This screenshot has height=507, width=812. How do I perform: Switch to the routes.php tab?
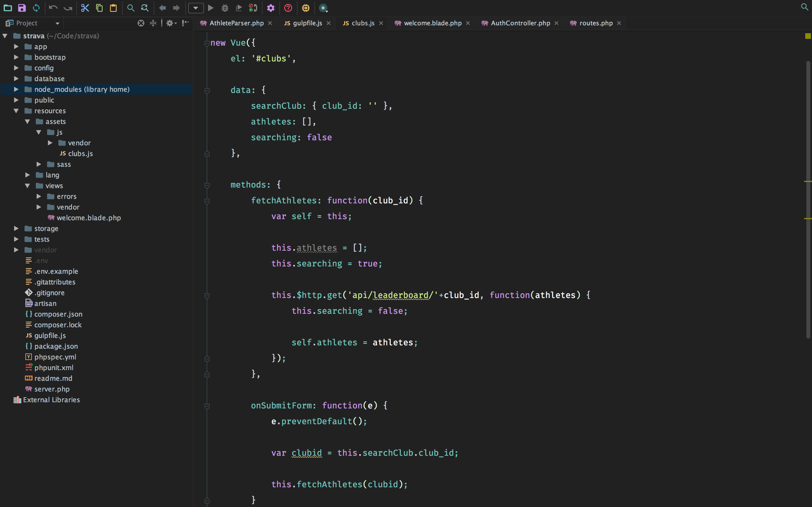click(x=595, y=23)
